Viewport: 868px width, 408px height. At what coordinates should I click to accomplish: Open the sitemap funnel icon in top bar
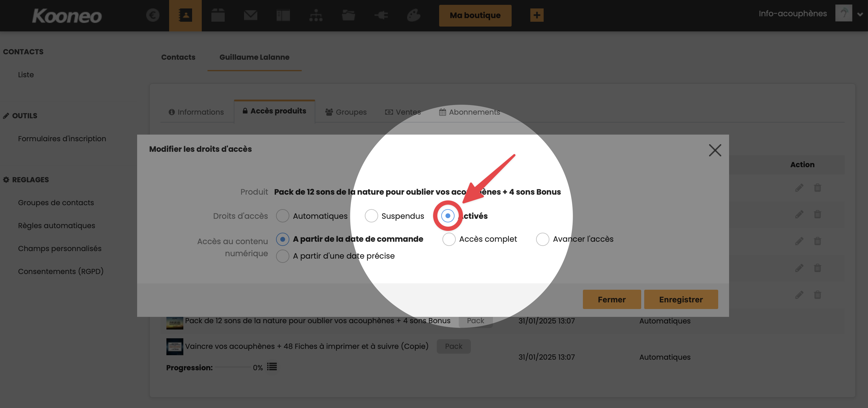point(316,15)
